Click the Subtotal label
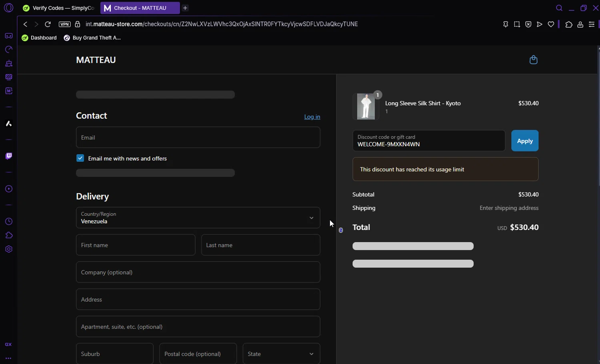The width and height of the screenshot is (600, 364). coord(363,195)
